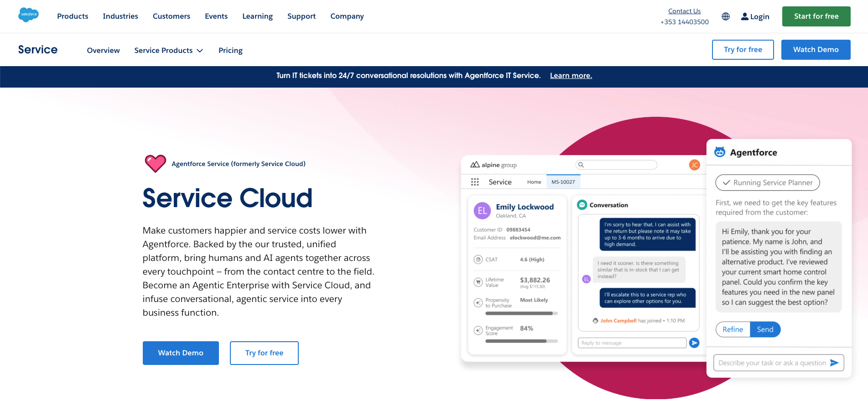
Task: Click the hero Try for free button
Action: pyautogui.click(x=264, y=353)
